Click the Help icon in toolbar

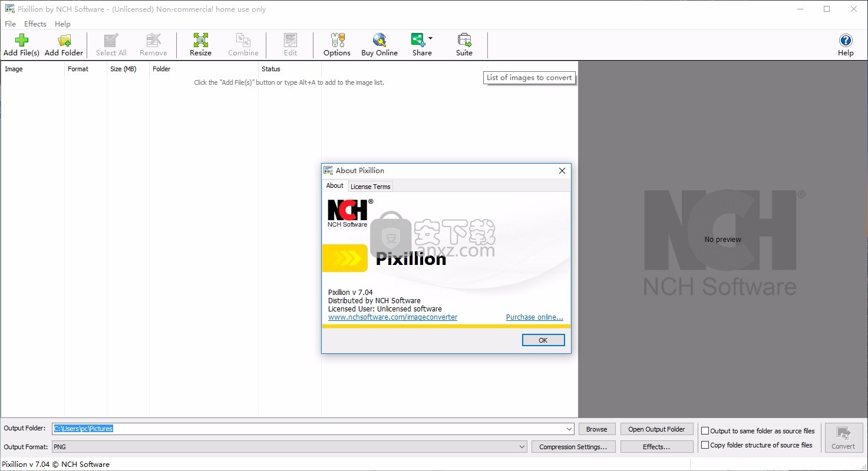[846, 45]
